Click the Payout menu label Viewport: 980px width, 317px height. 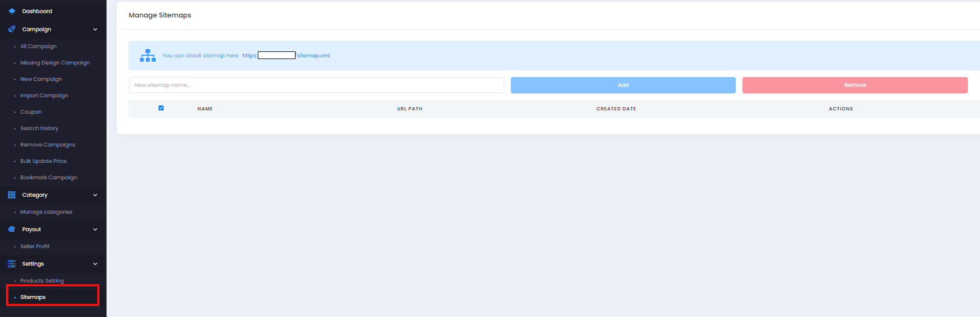click(32, 230)
